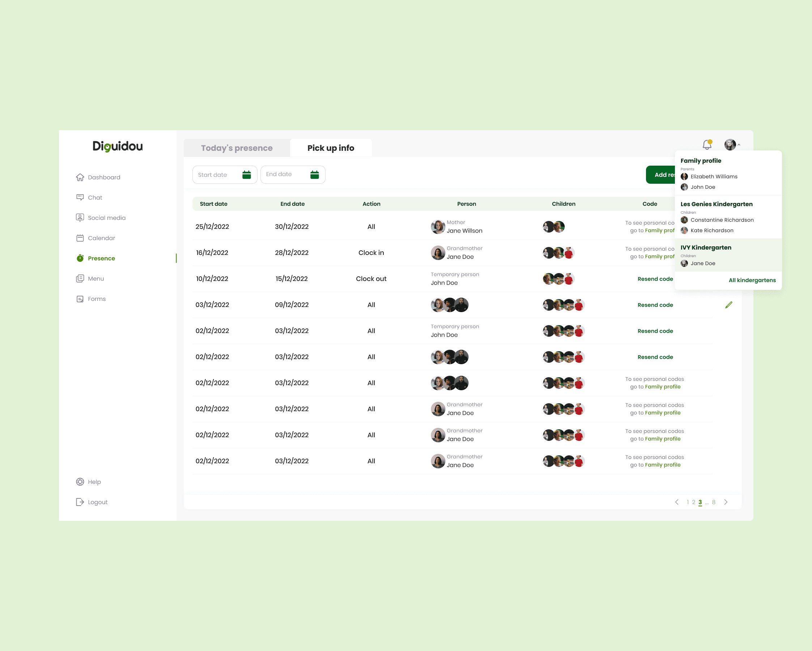
Task: Open Start date calendar picker icon
Action: [x=247, y=175]
